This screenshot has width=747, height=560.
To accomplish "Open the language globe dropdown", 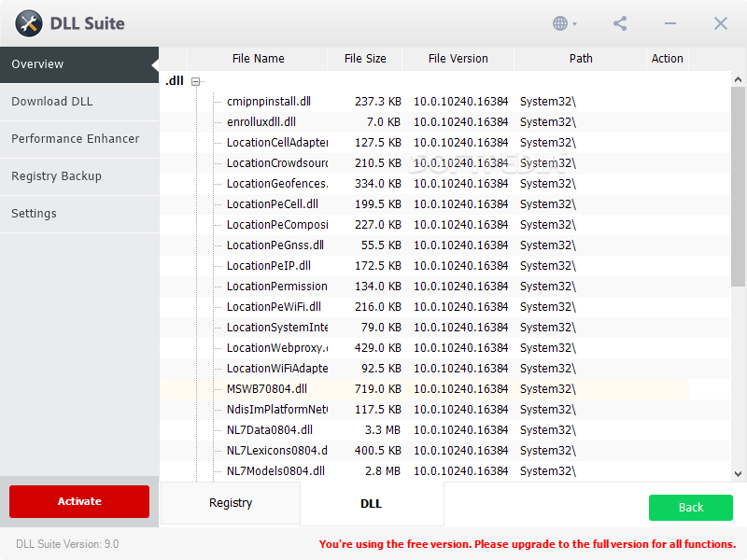I will (x=565, y=23).
